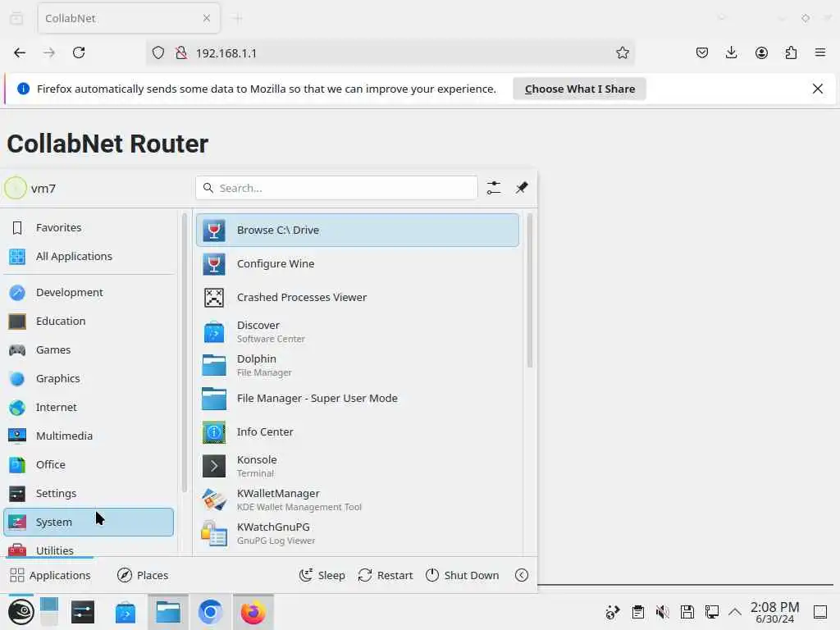Open the Graphics category
Screen dimensions: 840x630
89,379
